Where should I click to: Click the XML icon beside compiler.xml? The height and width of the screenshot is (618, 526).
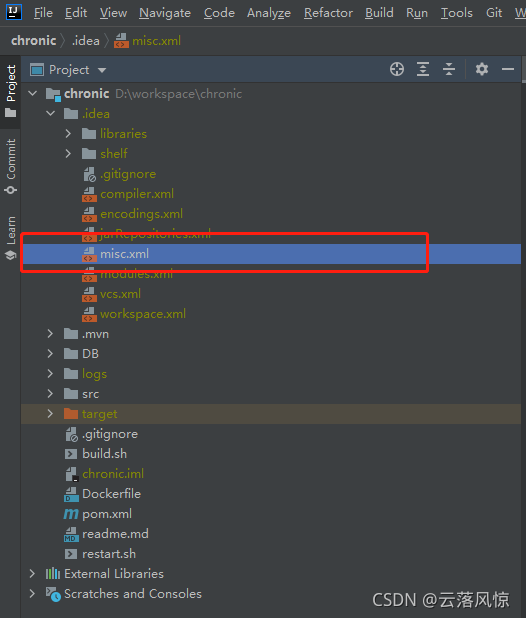tap(89, 194)
